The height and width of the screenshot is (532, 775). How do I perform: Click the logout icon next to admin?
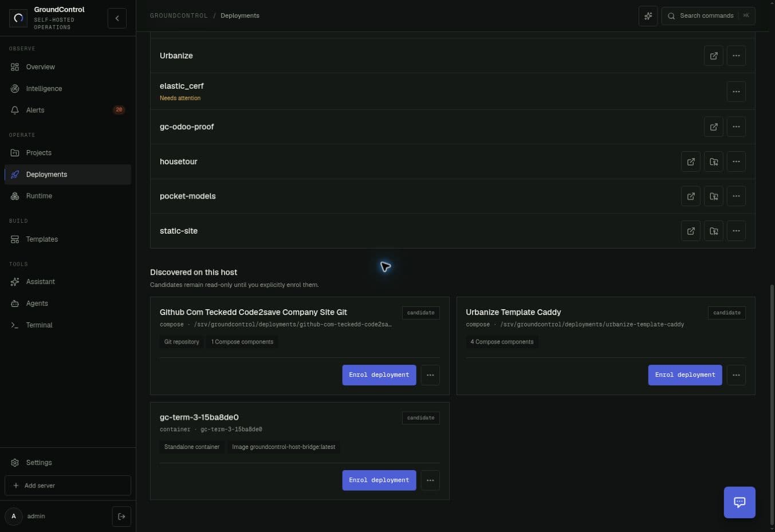pos(121,517)
